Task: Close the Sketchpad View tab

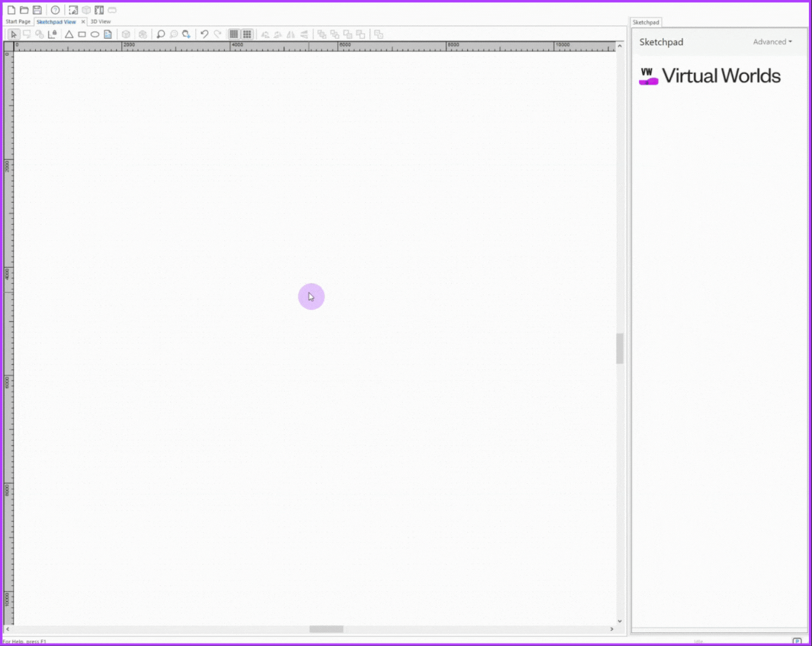Action: click(83, 22)
